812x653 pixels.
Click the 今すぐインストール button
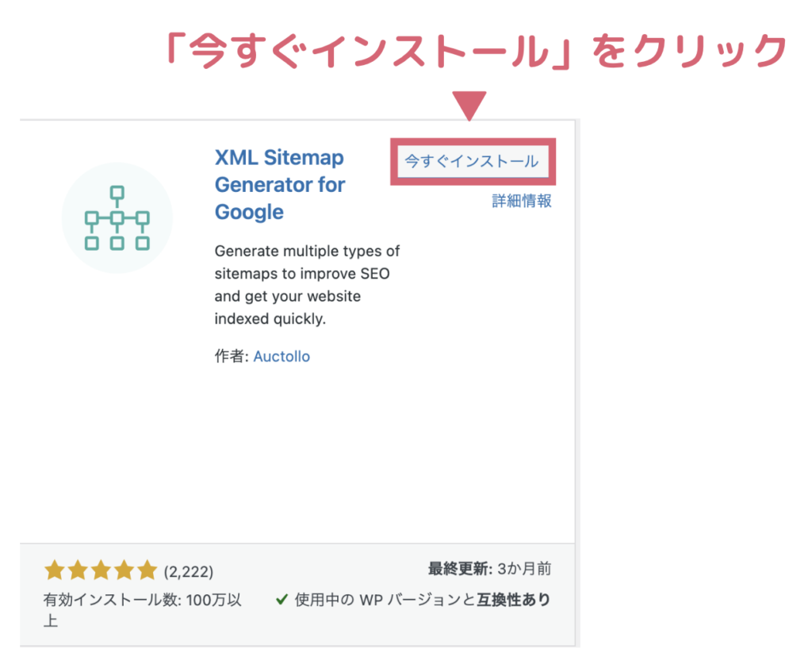tap(473, 161)
